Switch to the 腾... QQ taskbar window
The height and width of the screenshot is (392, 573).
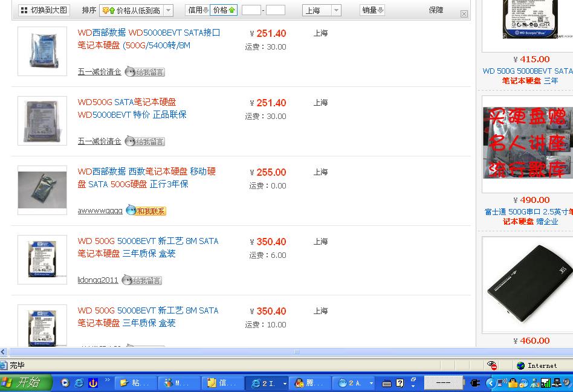click(x=310, y=383)
